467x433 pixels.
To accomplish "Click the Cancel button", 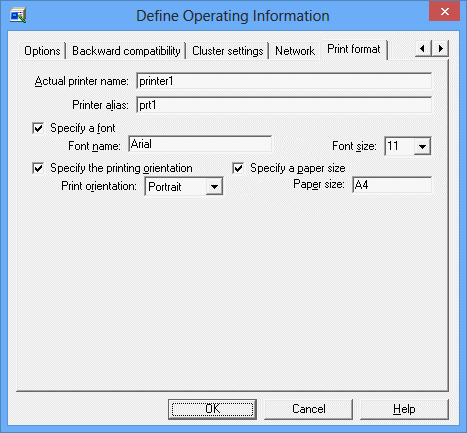I will point(308,409).
